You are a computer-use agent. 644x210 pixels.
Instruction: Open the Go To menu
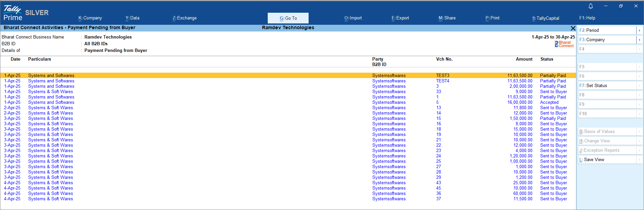(x=288, y=18)
